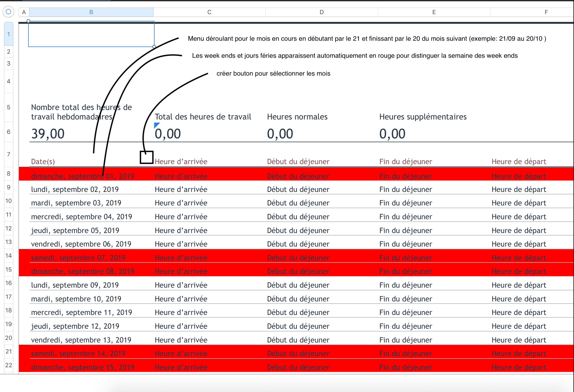
Task: Select red cell 'samedi, septembre 07, 2019'
Action: pyautogui.click(x=78, y=258)
